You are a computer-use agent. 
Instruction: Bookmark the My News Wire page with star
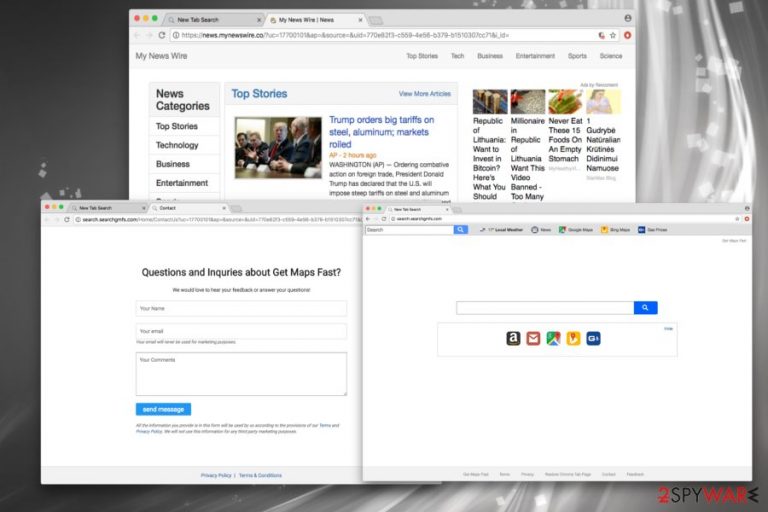pyautogui.click(x=613, y=35)
